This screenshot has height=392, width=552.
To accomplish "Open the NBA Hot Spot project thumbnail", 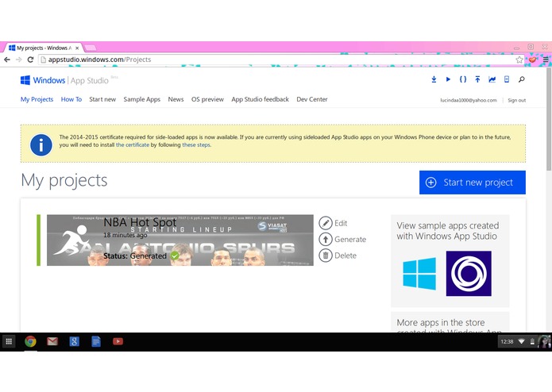I will tap(179, 240).
